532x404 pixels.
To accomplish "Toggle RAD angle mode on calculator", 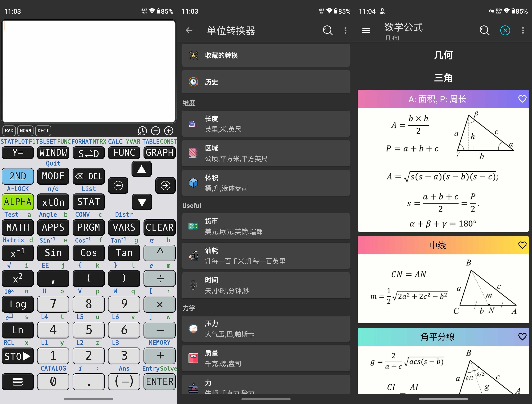I will click(x=9, y=130).
